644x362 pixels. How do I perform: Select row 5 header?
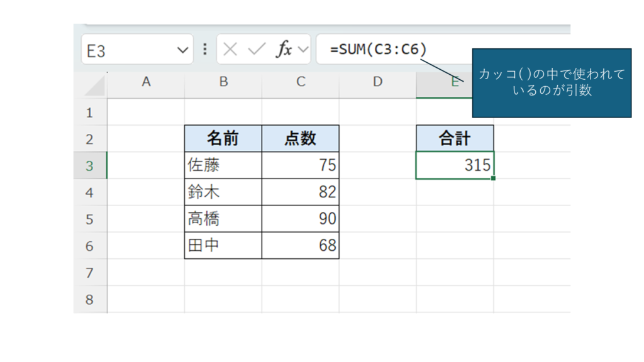[x=89, y=219]
